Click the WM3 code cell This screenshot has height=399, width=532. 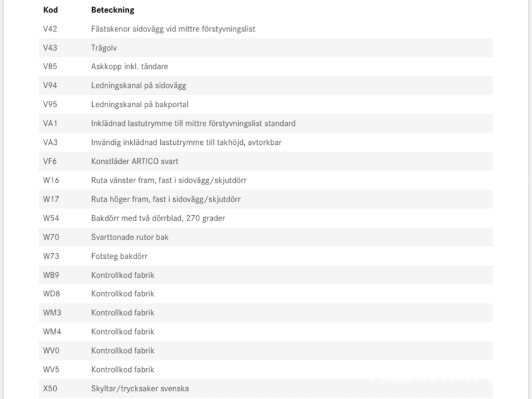[x=52, y=313]
